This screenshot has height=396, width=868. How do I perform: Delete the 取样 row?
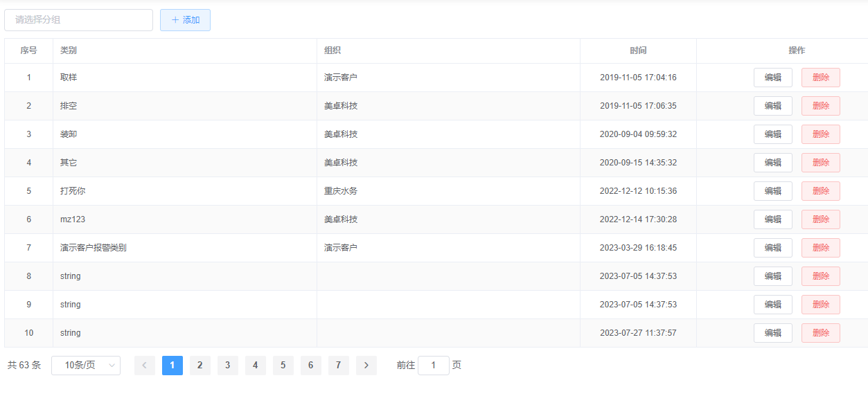tap(820, 78)
